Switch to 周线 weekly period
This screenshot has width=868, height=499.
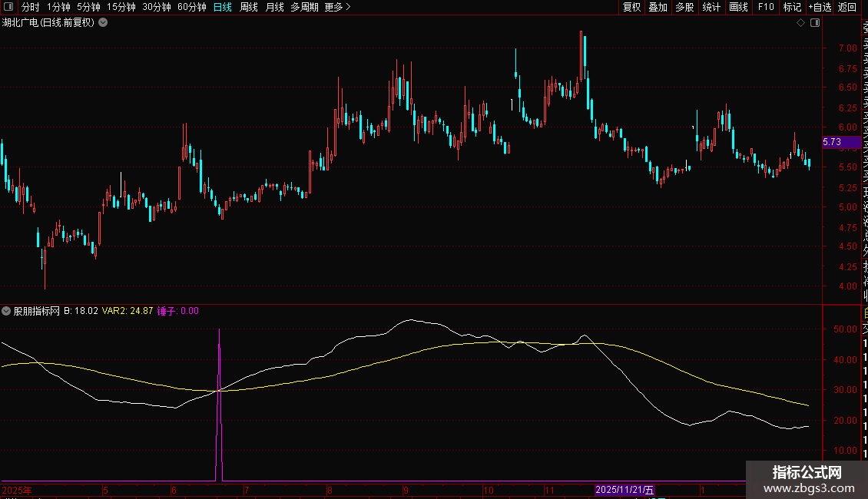click(x=249, y=7)
